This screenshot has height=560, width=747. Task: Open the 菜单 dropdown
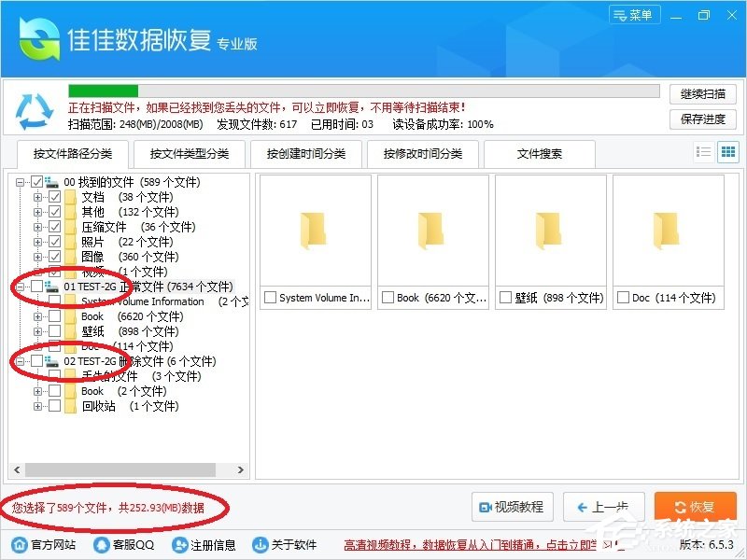[x=633, y=14]
